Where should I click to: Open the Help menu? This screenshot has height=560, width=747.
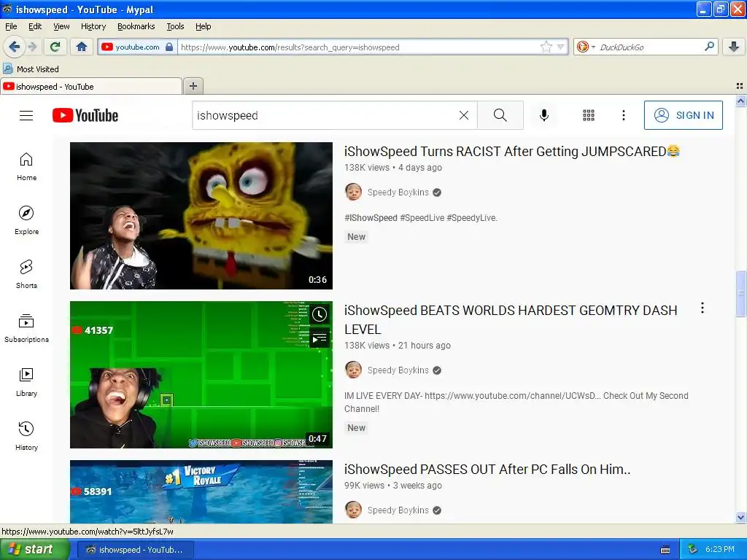point(204,26)
